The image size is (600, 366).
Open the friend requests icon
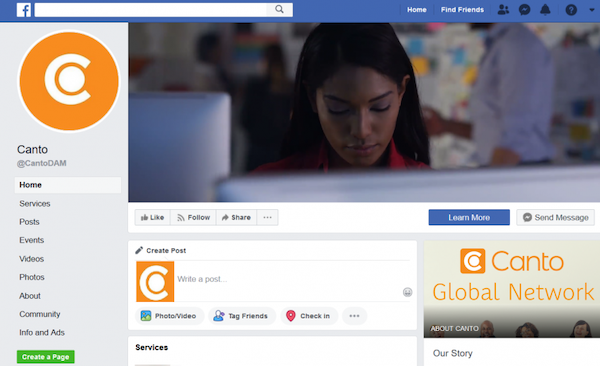click(x=503, y=10)
